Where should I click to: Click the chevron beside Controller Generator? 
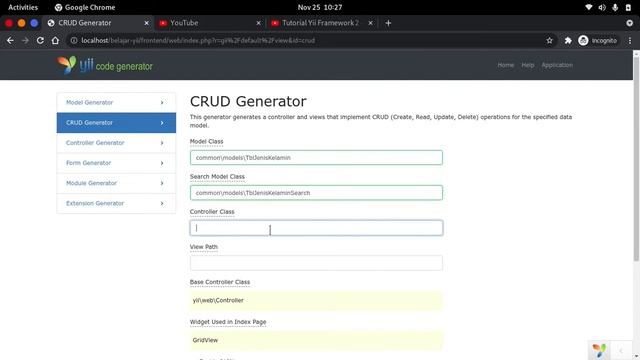coord(162,143)
